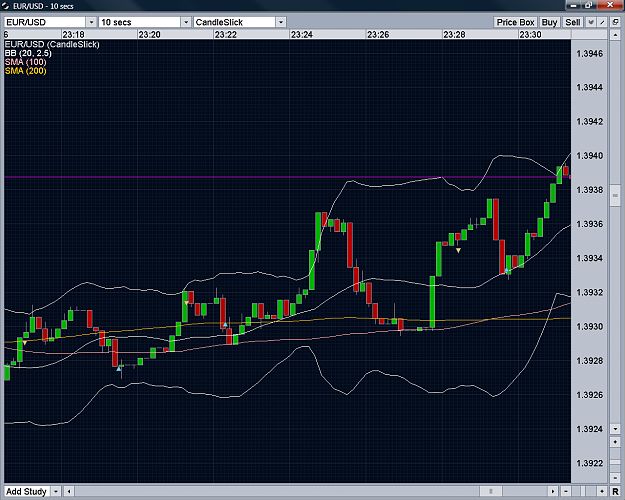625x500 pixels.
Task: Close the EUR/USD chart window
Action: point(610,5)
